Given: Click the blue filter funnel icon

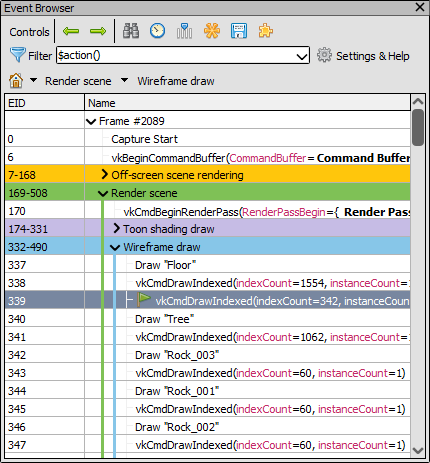Looking at the screenshot, I should click(17, 55).
